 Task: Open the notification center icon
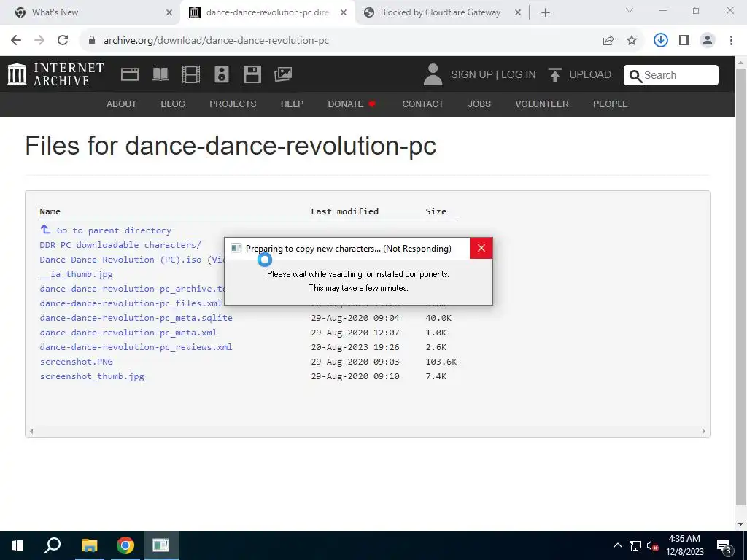coord(724,546)
